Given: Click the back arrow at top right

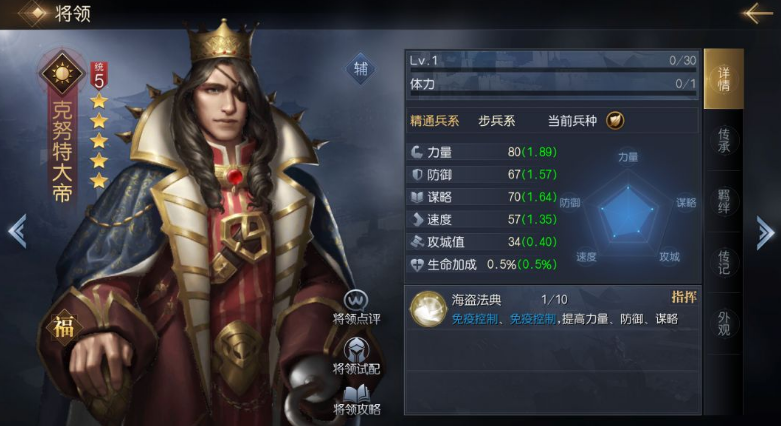Looking at the screenshot, I should [757, 12].
